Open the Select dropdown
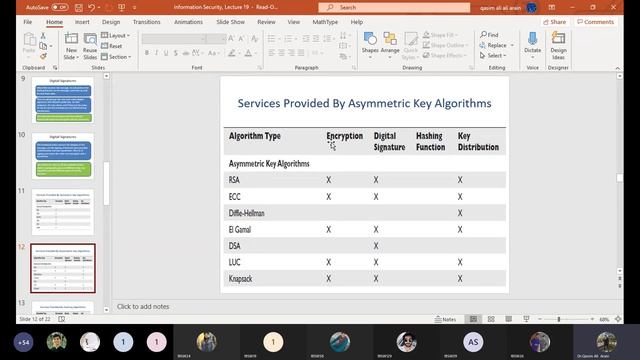The width and height of the screenshot is (640, 360). click(x=493, y=55)
